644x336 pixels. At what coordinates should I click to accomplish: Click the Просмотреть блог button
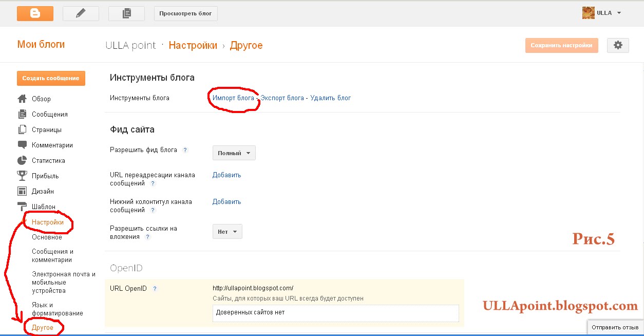click(185, 13)
